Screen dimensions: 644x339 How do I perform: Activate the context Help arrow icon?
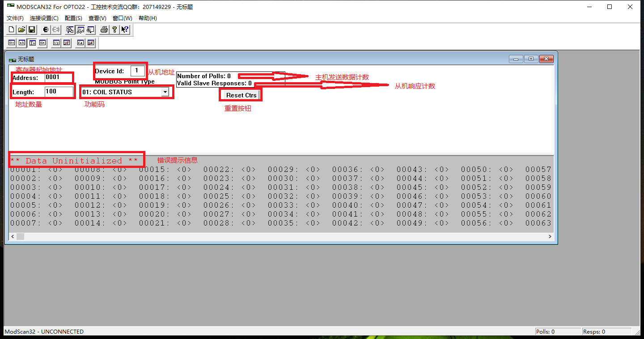pyautogui.click(x=124, y=29)
